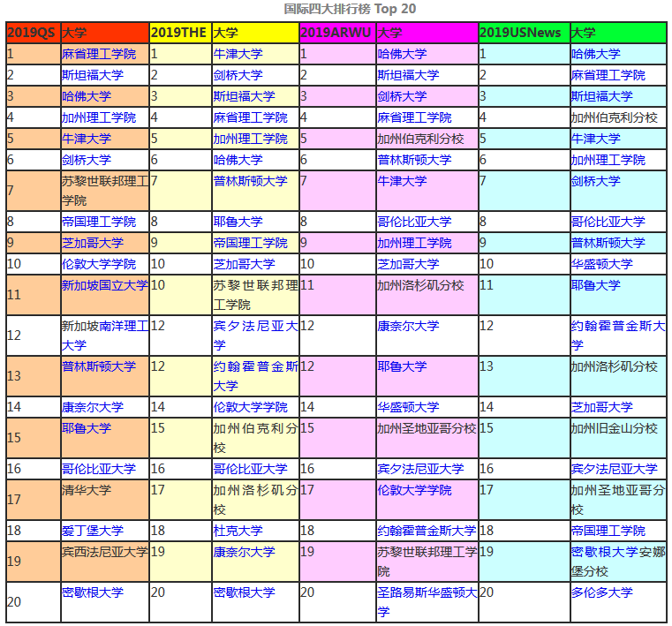
Task: Open 麻省理工学院 link in 2019QS column
Action: pos(99,54)
